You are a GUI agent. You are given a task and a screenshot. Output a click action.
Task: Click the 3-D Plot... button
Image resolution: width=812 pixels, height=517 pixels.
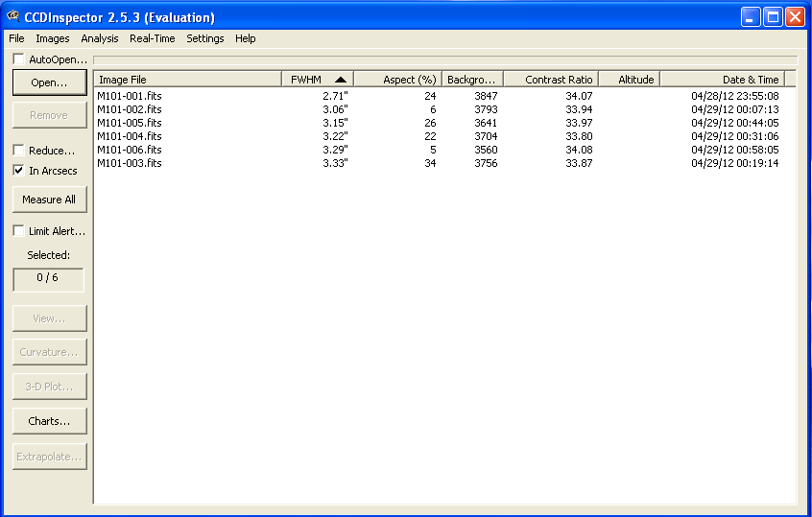click(x=50, y=387)
